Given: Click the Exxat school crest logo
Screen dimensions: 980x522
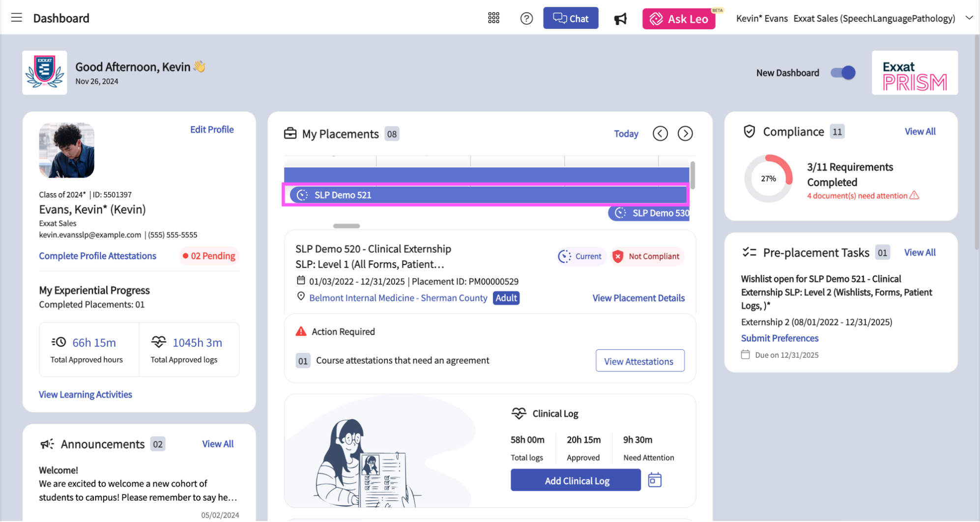Looking at the screenshot, I should coord(45,73).
